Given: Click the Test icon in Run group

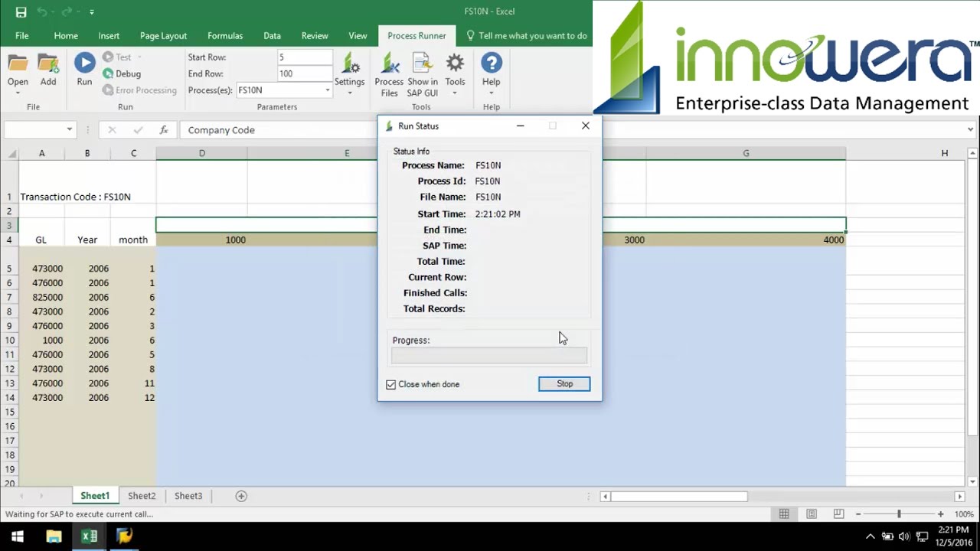Looking at the screenshot, I should click(108, 57).
